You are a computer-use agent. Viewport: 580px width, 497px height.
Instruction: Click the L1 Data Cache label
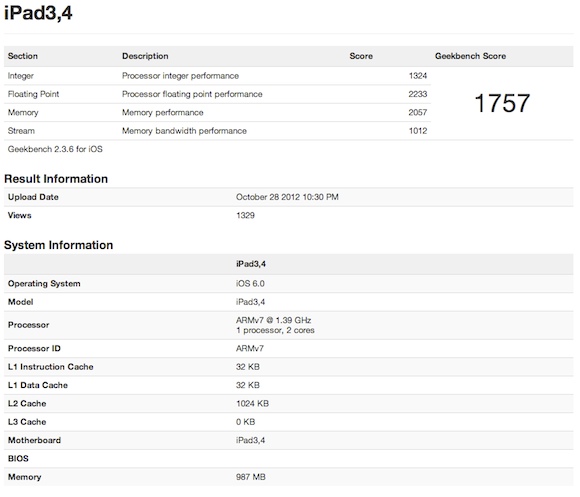pos(38,385)
